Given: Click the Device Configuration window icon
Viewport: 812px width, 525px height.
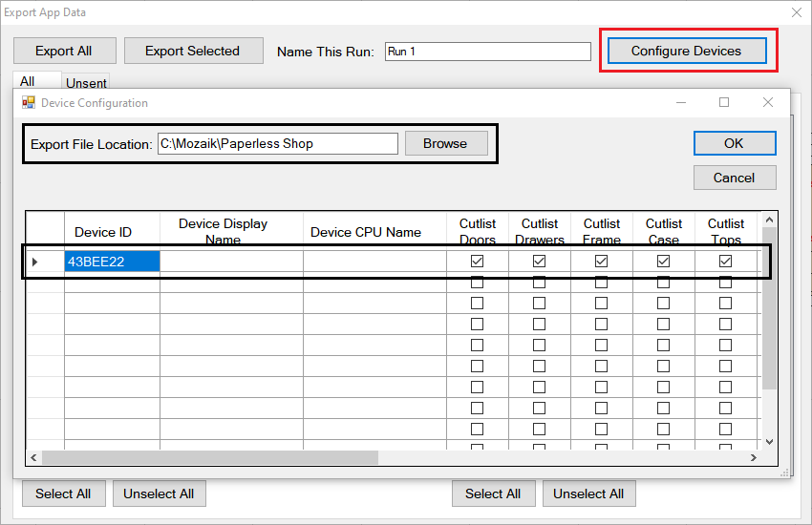Looking at the screenshot, I should (28, 102).
